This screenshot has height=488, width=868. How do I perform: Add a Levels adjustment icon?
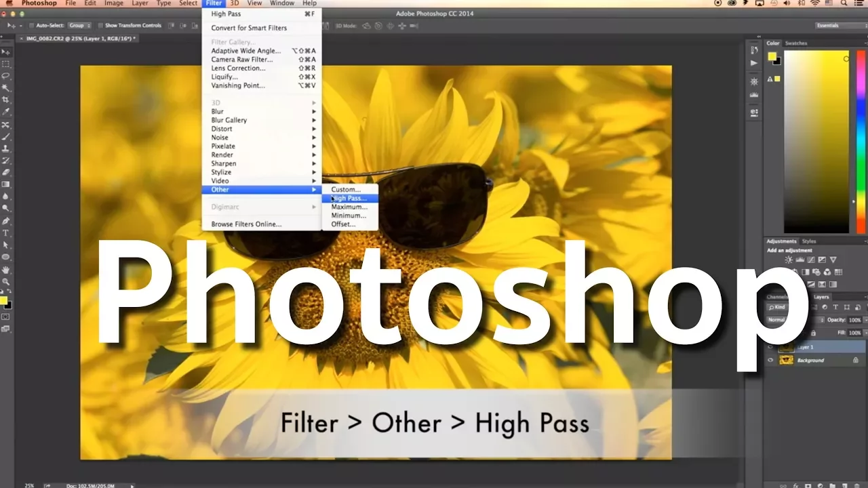[x=800, y=260]
